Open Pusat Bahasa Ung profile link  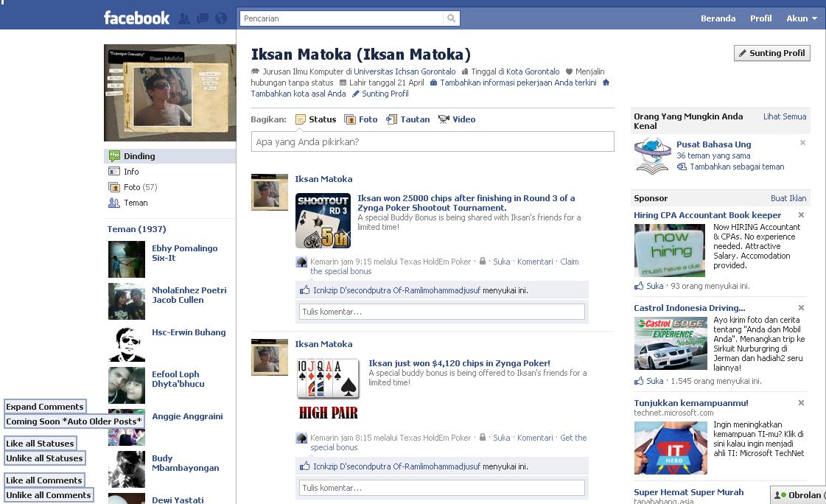714,144
